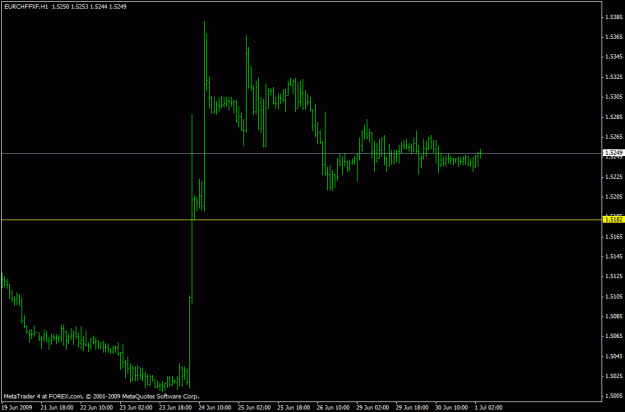Click the 21 Jun 18:00 time label
This screenshot has height=412, width=625.
[57, 408]
